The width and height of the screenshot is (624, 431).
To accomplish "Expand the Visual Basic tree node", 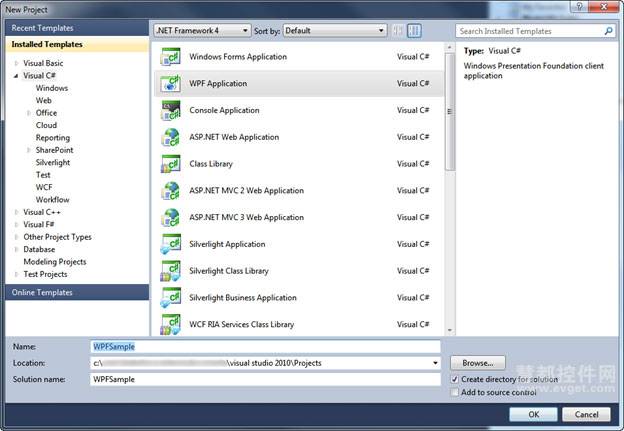I will [16, 63].
